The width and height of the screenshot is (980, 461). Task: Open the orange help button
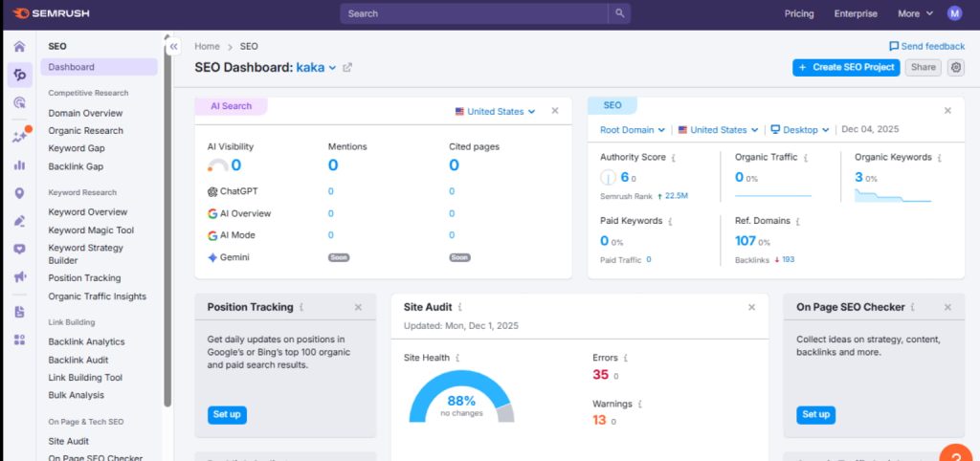[x=956, y=453]
